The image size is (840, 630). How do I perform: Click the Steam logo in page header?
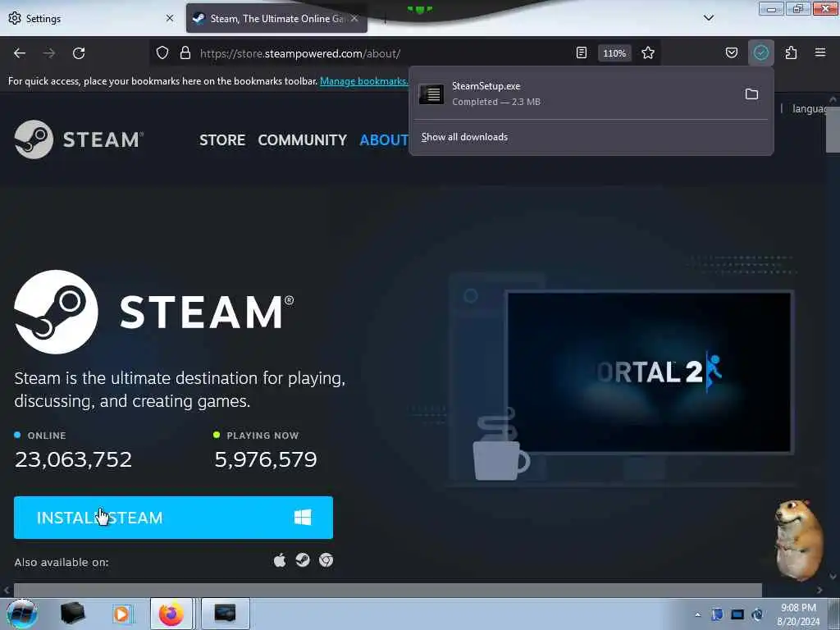coord(80,139)
